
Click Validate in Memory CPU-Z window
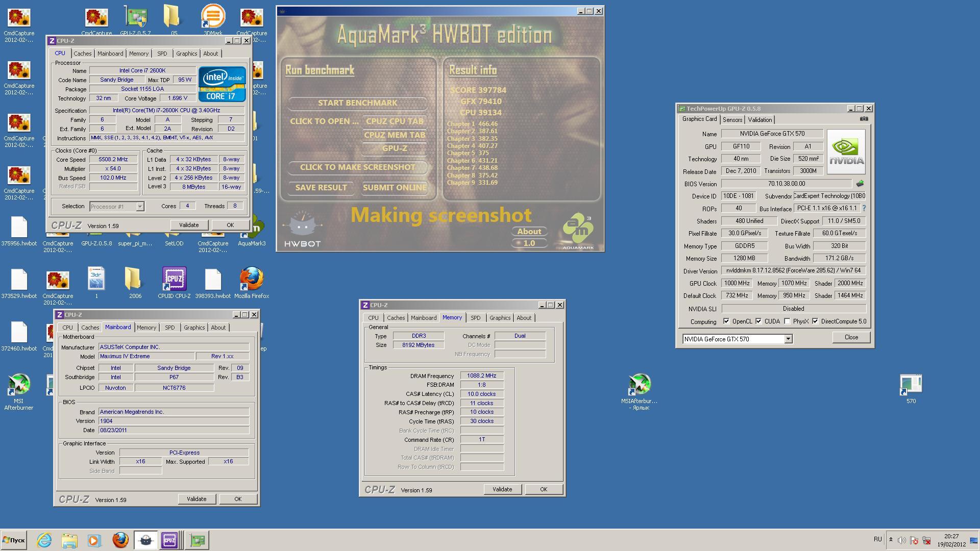[502, 489]
